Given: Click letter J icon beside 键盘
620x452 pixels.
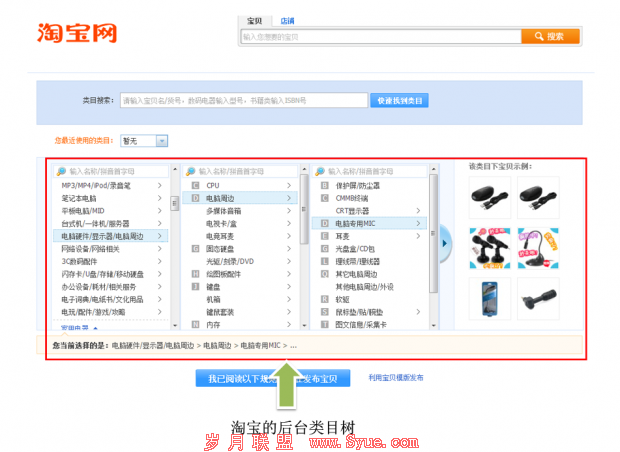Looking at the screenshot, I should (195, 287).
